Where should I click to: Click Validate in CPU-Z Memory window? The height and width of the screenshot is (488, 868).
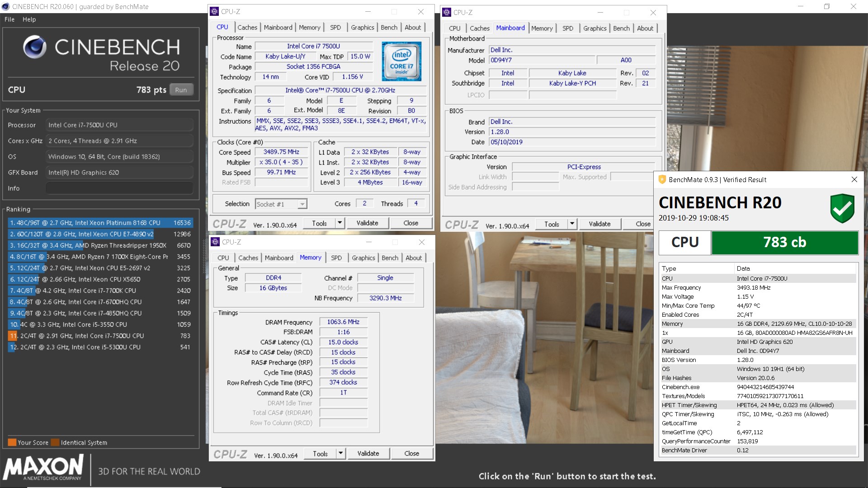(368, 454)
